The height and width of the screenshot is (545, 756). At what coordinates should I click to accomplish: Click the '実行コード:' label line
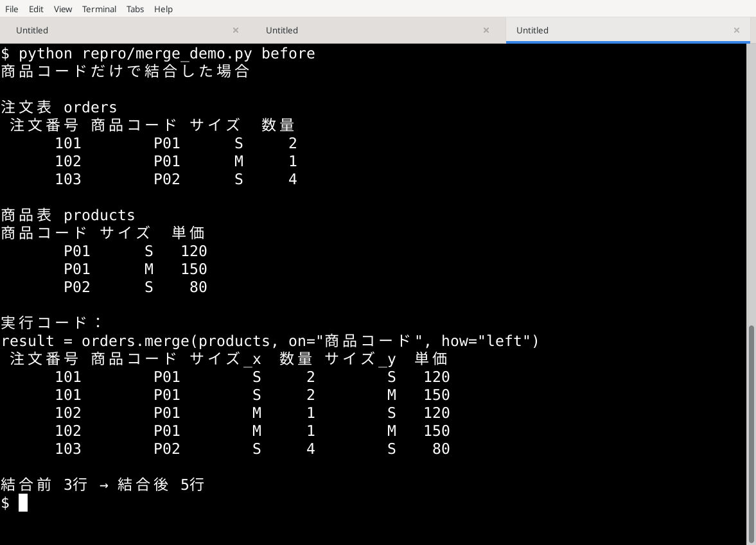pyautogui.click(x=51, y=322)
